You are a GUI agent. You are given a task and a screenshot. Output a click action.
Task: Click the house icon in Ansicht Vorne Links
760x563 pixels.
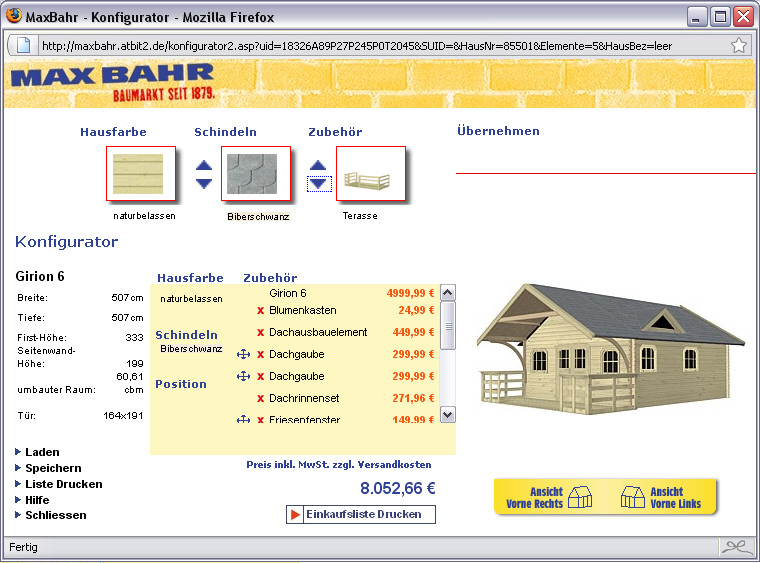[x=633, y=497]
